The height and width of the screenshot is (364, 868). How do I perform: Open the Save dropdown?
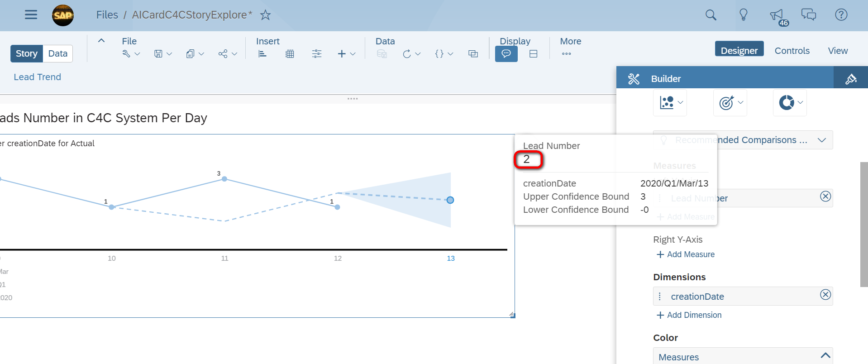point(163,54)
